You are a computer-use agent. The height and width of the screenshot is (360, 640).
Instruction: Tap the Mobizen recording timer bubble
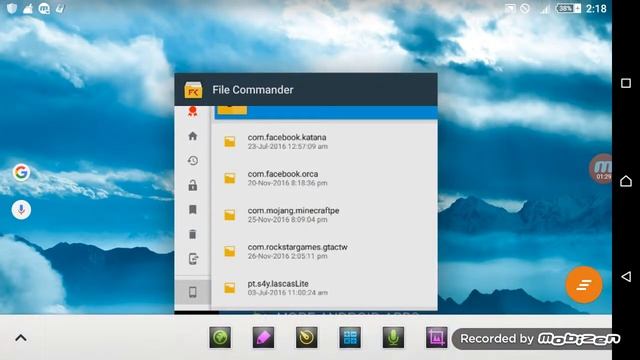click(601, 169)
